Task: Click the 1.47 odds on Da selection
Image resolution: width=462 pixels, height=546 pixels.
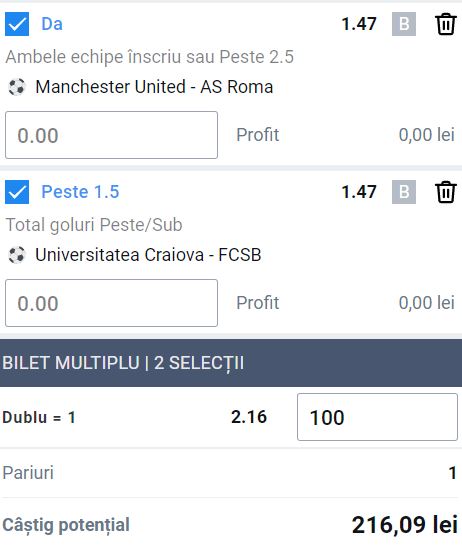Action: click(x=359, y=24)
